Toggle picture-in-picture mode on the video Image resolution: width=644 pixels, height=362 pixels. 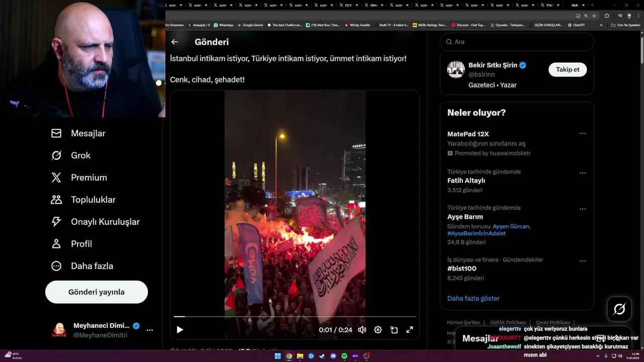click(x=394, y=330)
